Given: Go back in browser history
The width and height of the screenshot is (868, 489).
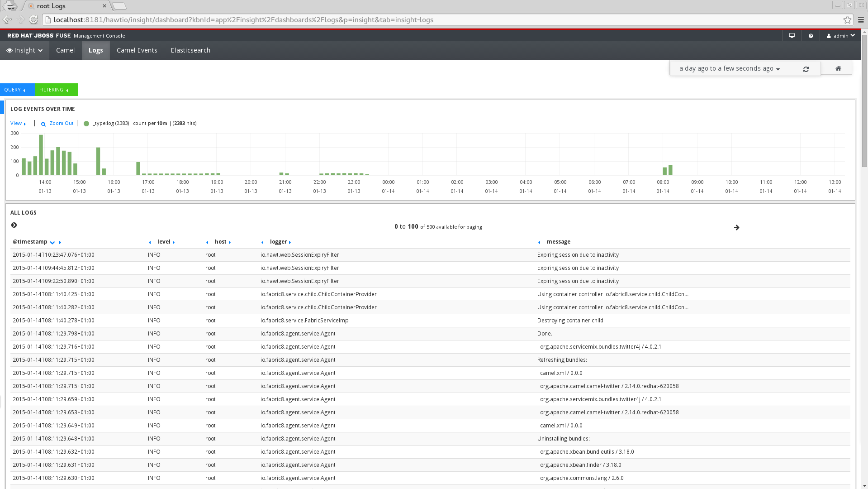Looking at the screenshot, I should click(x=7, y=19).
